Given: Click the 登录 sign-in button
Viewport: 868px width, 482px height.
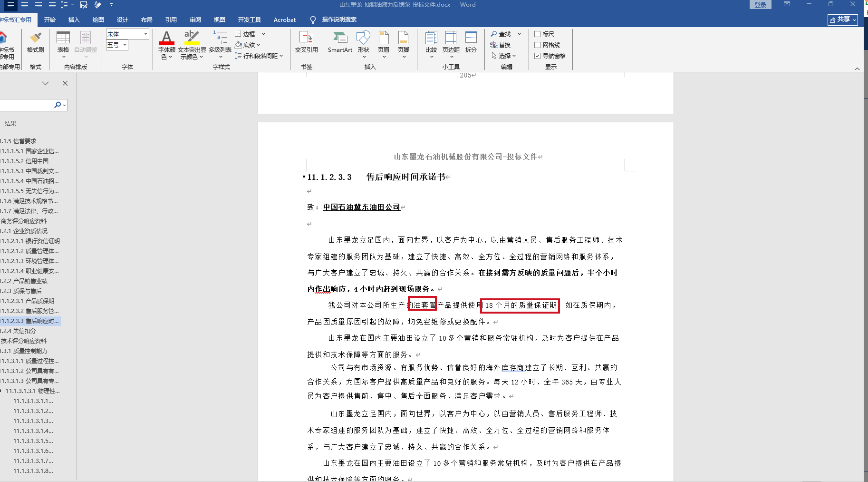Looking at the screenshot, I should click(x=761, y=5).
